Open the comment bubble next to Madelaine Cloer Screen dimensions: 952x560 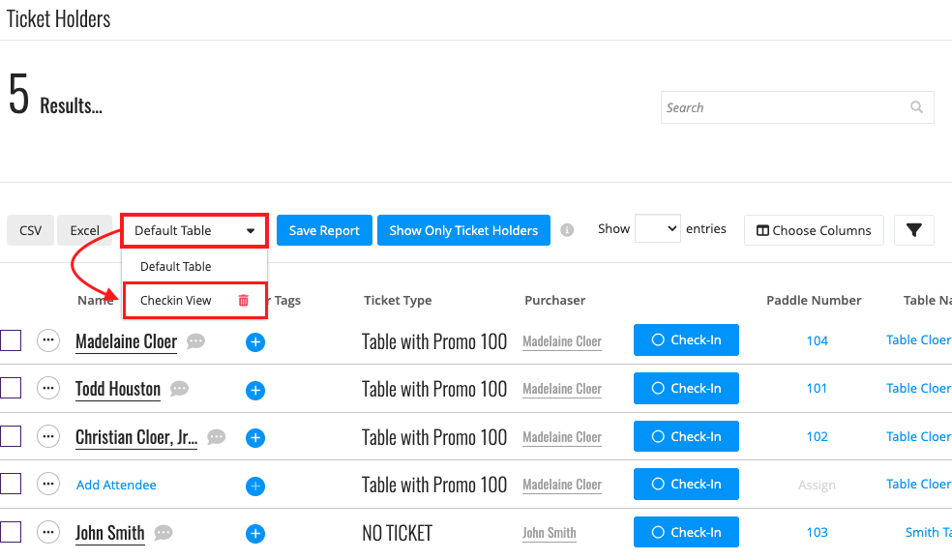(x=195, y=341)
